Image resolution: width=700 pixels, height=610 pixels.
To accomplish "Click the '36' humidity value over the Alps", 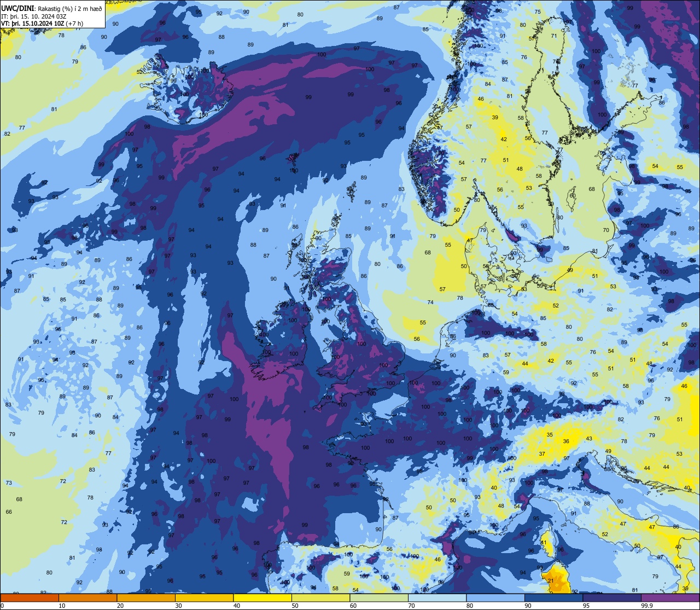I will [566, 441].
